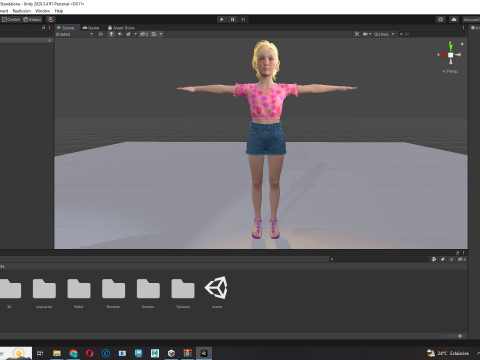Toggle the Center pivot mode button
The image size is (480, 360).
tap(11, 19)
